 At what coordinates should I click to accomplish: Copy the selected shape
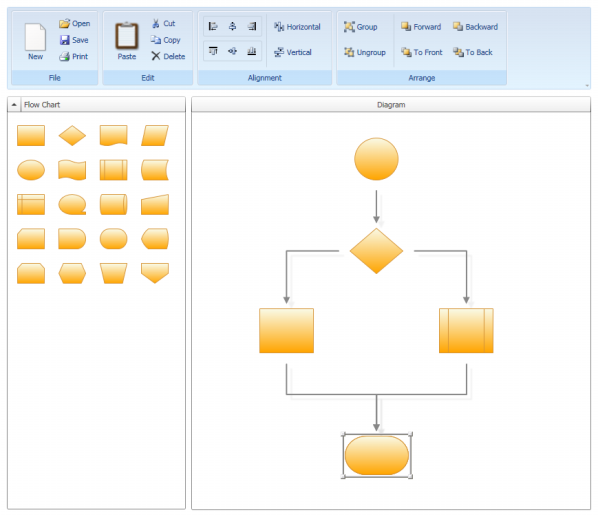166,40
